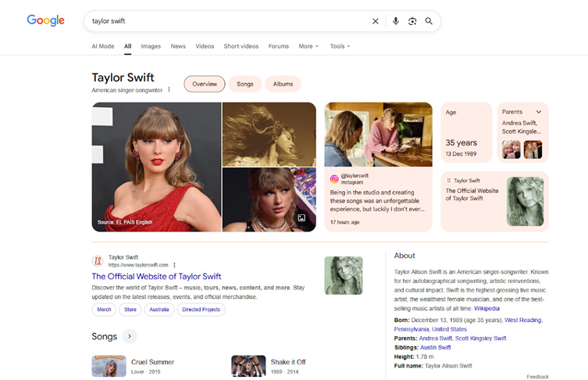Open three-dot menu next to taylorswift.com URL
The width and height of the screenshot is (588, 380).
point(174,265)
